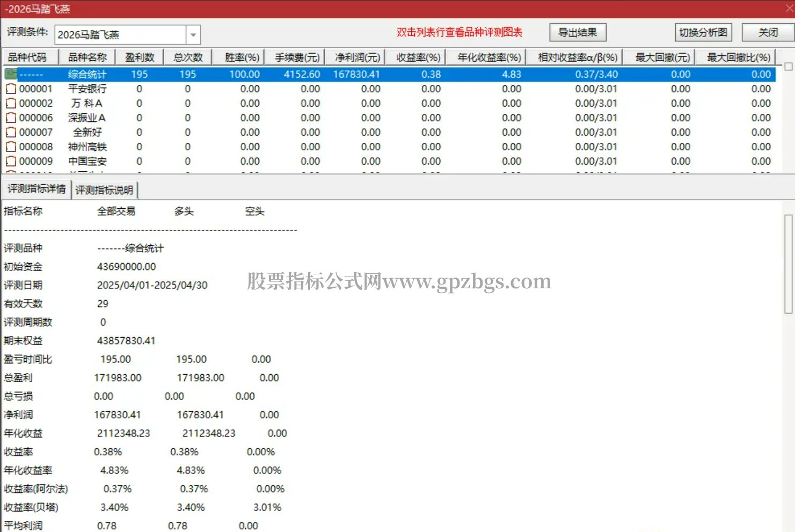Click the 最大回撤(元) column header
Image resolution: width=795 pixels, height=532 pixels.
pos(662,57)
